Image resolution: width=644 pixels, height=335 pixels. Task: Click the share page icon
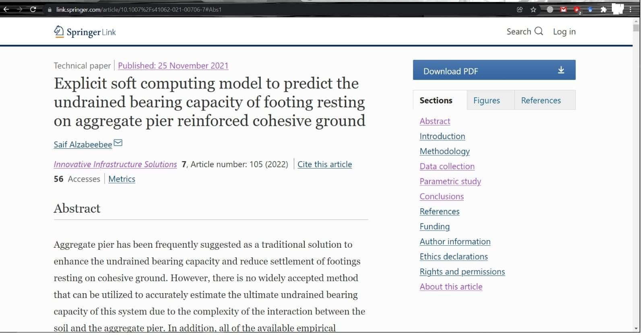coord(520,10)
